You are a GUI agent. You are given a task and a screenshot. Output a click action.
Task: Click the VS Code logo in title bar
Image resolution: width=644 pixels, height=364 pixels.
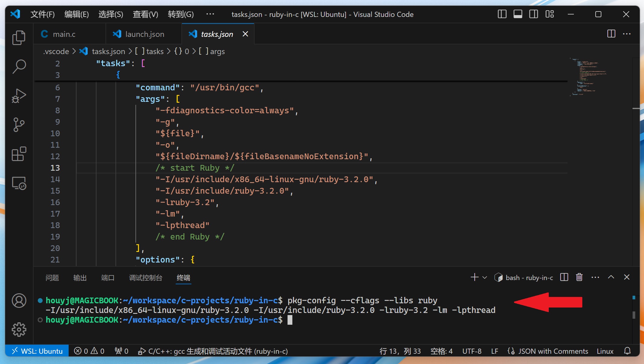(x=15, y=14)
